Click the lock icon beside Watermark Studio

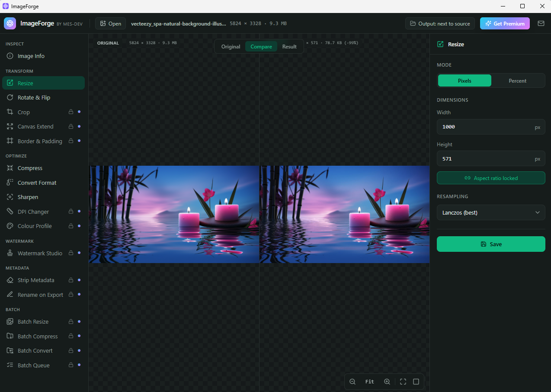click(71, 253)
